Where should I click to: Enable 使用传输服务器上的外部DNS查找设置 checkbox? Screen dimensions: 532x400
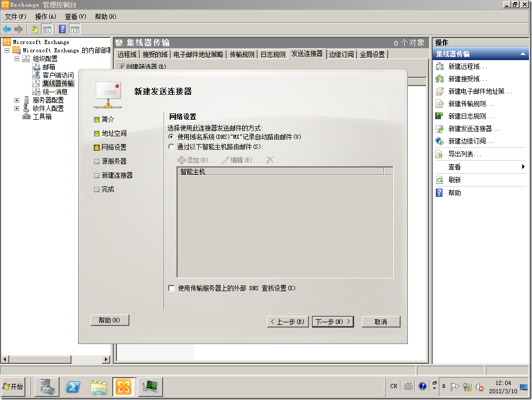click(171, 288)
